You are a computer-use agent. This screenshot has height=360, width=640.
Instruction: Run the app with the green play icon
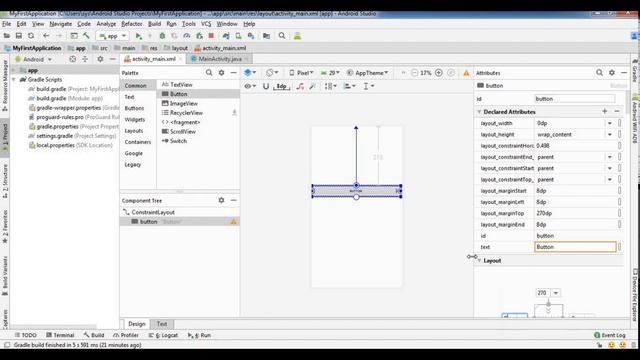[x=139, y=36]
